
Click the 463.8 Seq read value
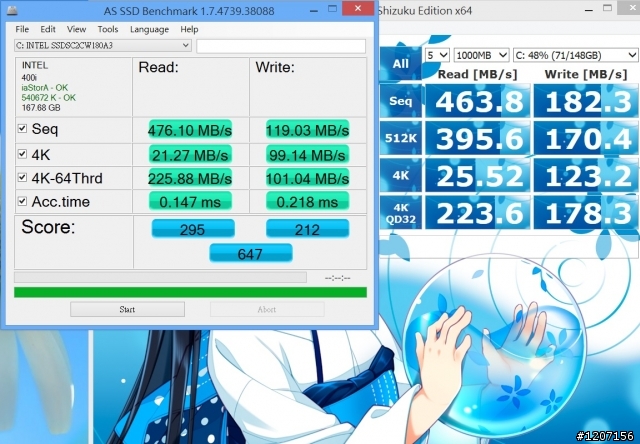478,101
